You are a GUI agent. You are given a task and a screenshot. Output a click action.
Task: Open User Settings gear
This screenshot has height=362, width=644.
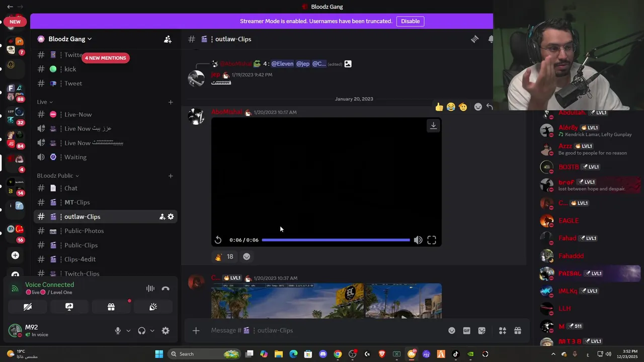pyautogui.click(x=166, y=331)
